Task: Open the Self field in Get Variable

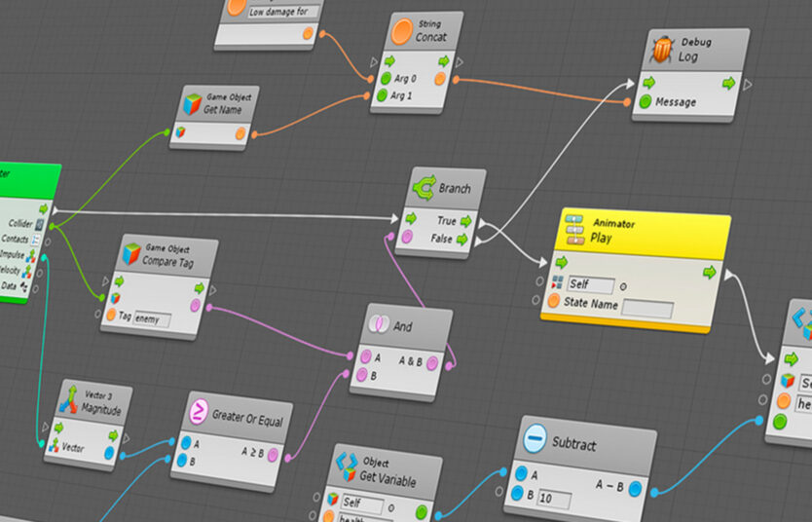Action: click(x=362, y=503)
